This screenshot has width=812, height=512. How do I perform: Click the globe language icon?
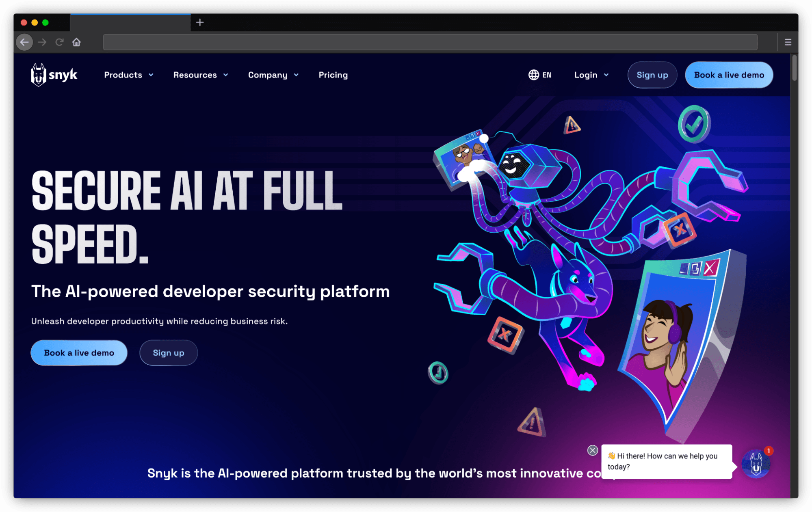click(x=533, y=75)
